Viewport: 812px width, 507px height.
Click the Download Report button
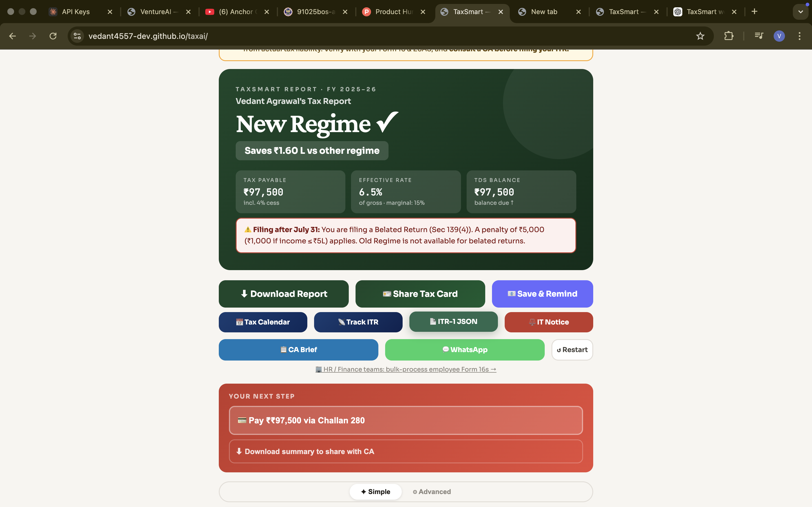click(x=284, y=294)
